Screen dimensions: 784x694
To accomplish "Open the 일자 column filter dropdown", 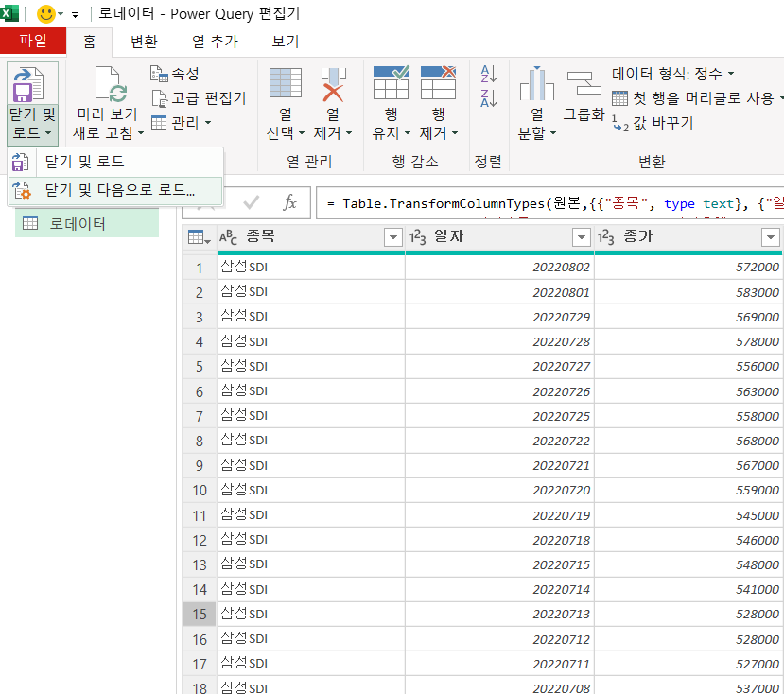I will pos(582,237).
